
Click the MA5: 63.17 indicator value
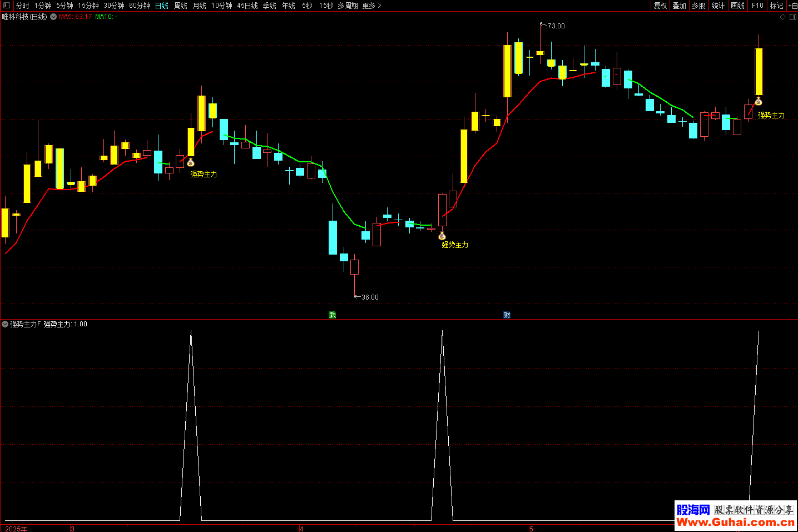coord(76,17)
